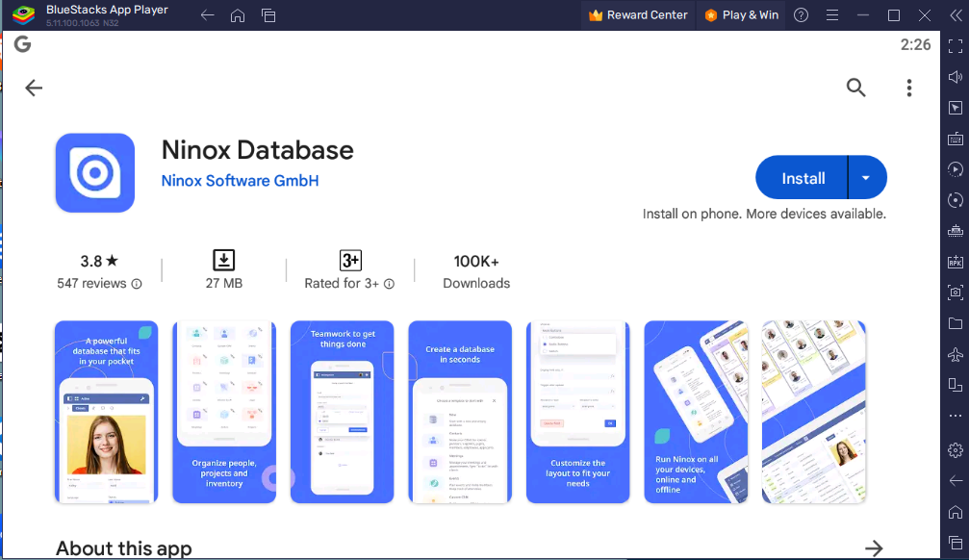Screen dimensions: 969x560
Task: Open the Install button dropdown arrow
Action: 866,178
